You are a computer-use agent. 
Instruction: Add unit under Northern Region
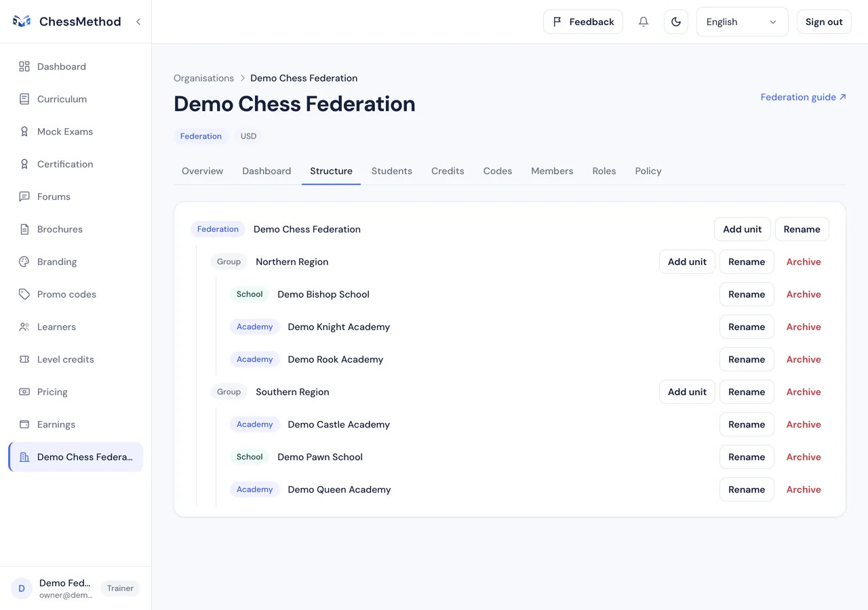[687, 262]
